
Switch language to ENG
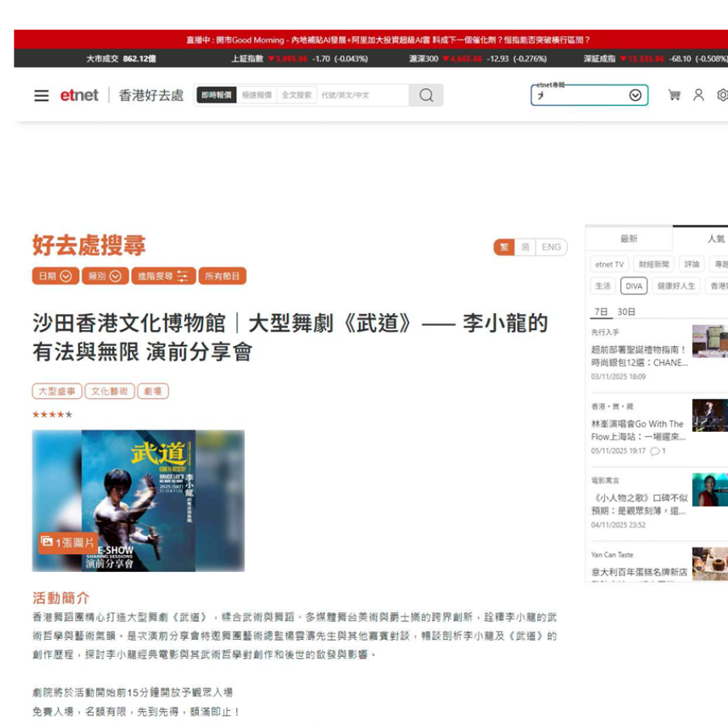pyautogui.click(x=551, y=247)
